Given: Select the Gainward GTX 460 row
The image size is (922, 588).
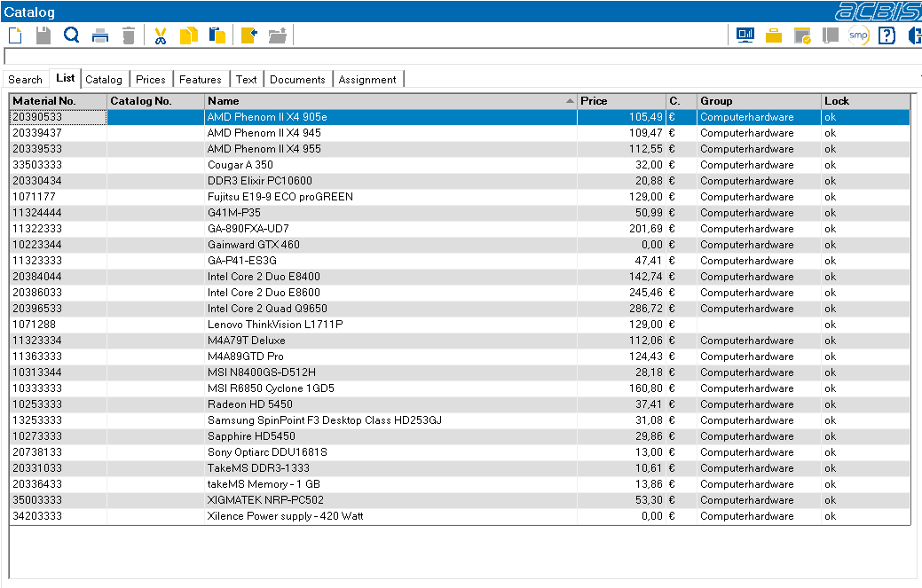Looking at the screenshot, I should [x=460, y=245].
